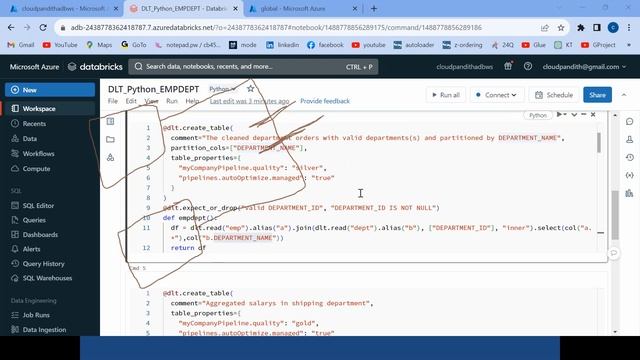Click the search data and notebooks field
The height and width of the screenshot is (360, 640).
(253, 67)
